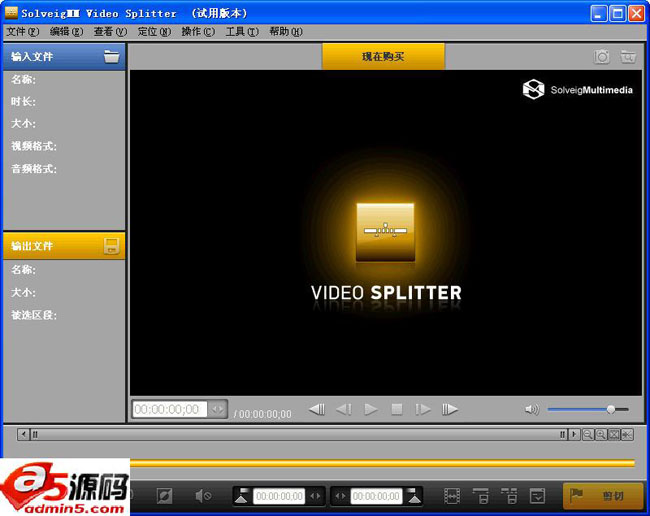
Task: Click the end marker time field
Action: (x=376, y=496)
